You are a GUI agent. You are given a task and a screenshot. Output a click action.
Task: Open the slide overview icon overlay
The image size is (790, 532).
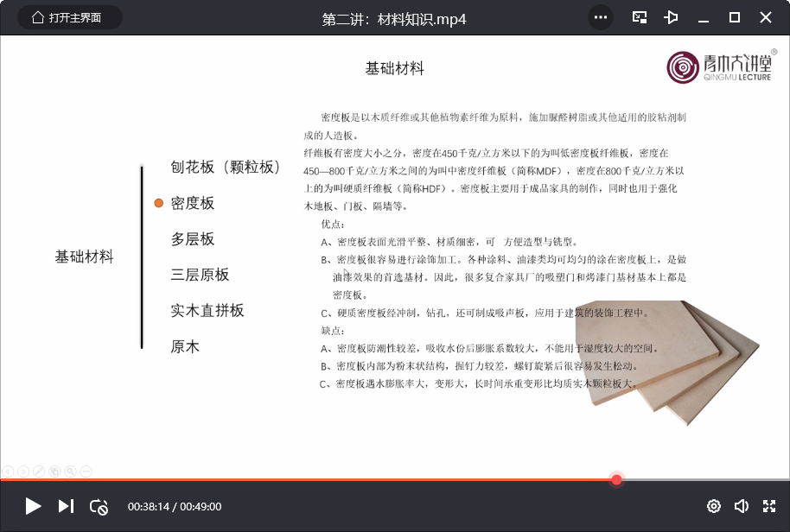pos(54,471)
